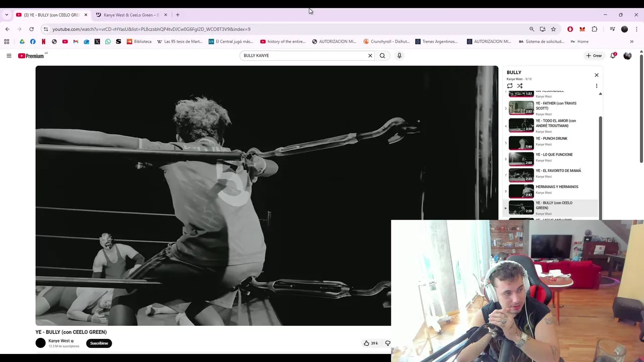Select YE - LO QUE FUNCIONE in playlist
The width and height of the screenshot is (644, 362).
point(551,159)
